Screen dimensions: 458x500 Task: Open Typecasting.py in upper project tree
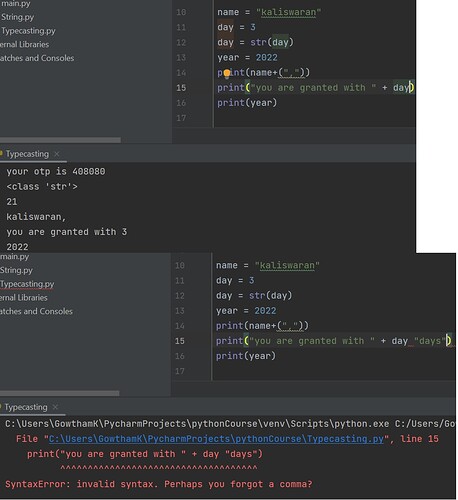tap(28, 31)
